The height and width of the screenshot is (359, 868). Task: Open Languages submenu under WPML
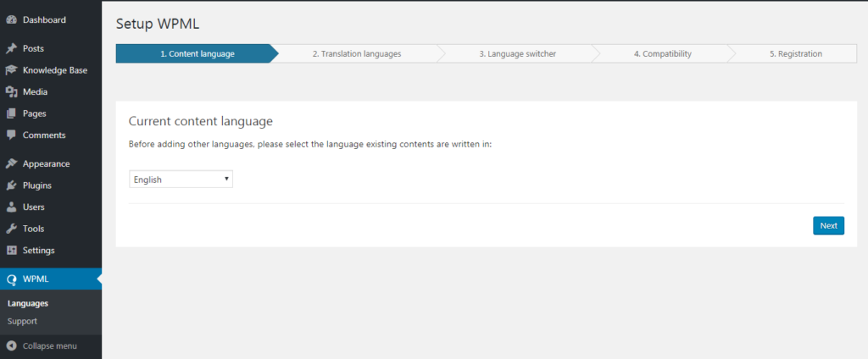point(27,303)
